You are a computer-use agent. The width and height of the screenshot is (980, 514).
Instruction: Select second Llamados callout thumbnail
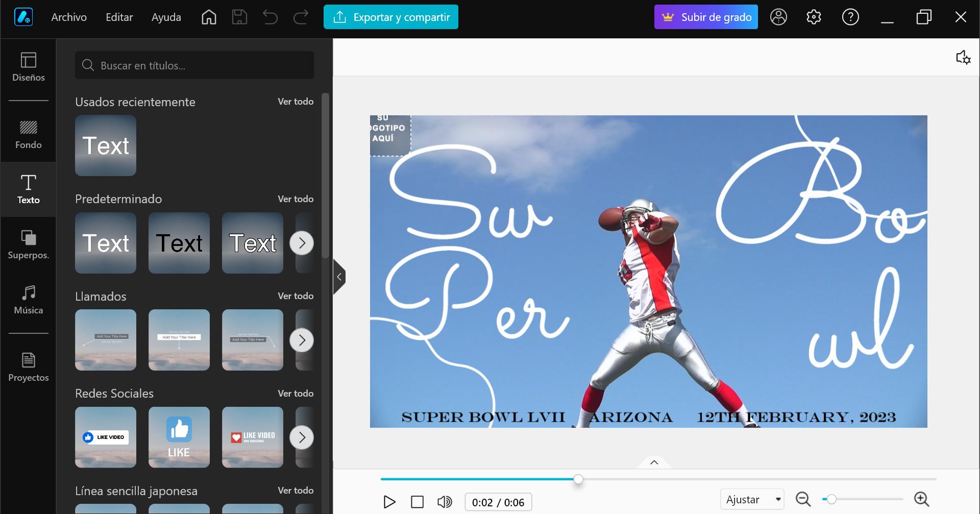[179, 340]
